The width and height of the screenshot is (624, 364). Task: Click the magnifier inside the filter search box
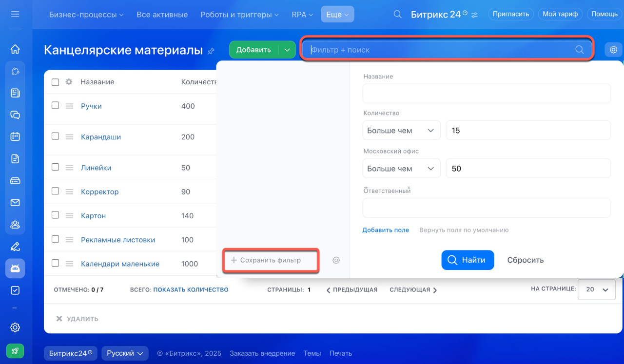(580, 49)
